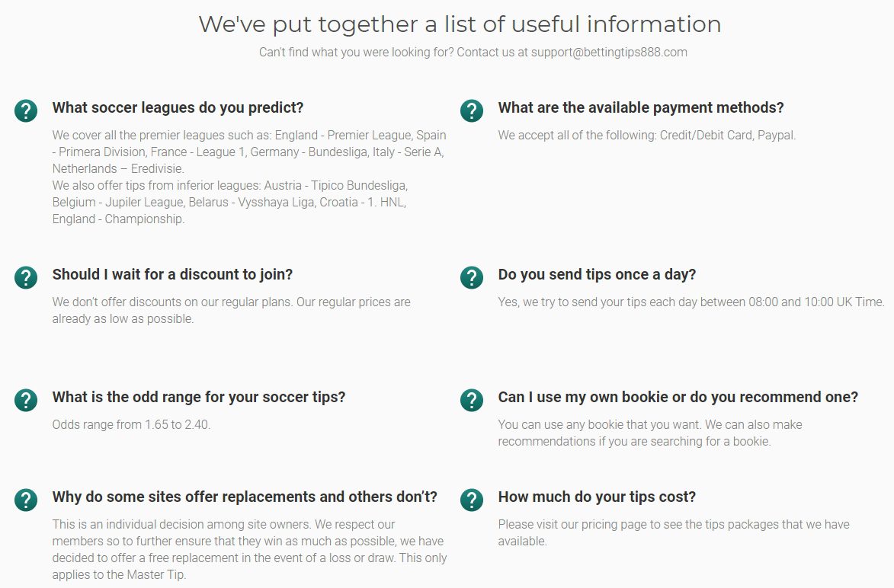Click heading 'Do you send tips once a day?'
Image resolution: width=894 pixels, height=588 pixels.
tap(597, 275)
